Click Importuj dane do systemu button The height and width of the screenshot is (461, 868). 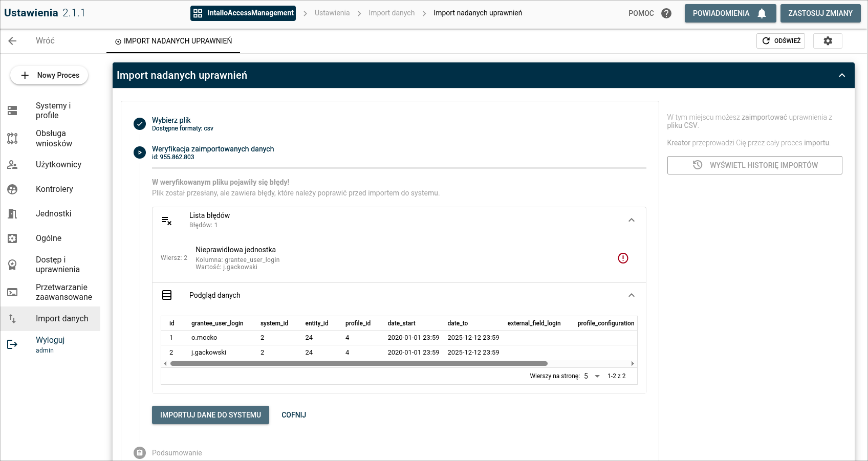pyautogui.click(x=210, y=415)
